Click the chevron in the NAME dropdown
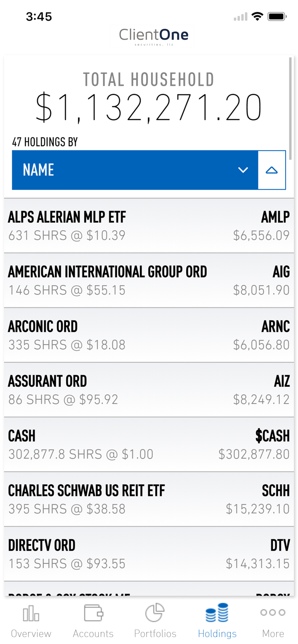298x644 pixels. 243,170
